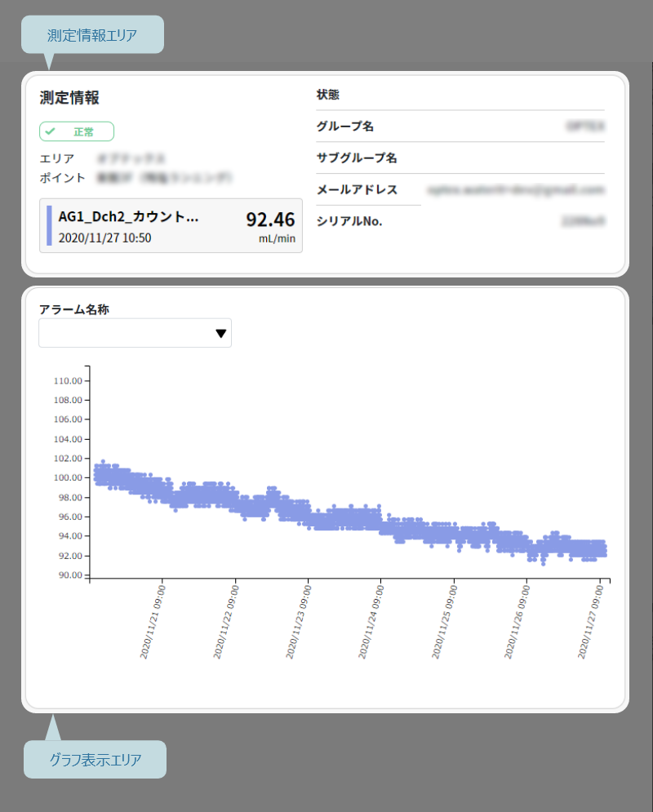Click the 110.00 y-axis tick label
Image resolution: width=653 pixels, height=812 pixels.
(x=68, y=380)
